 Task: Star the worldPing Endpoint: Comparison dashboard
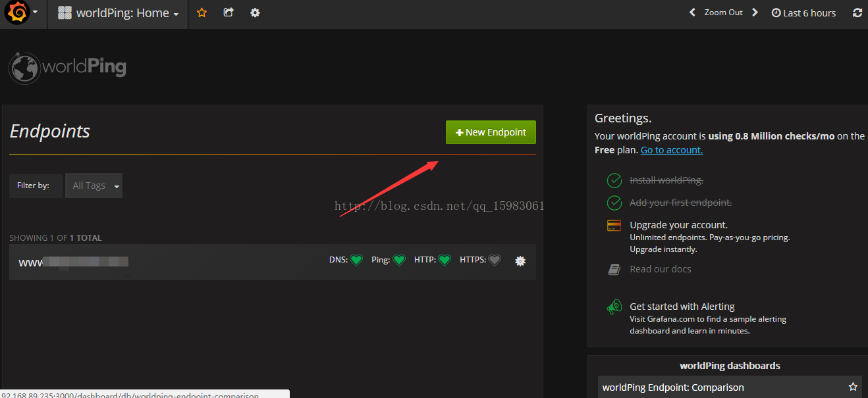pyautogui.click(x=853, y=387)
